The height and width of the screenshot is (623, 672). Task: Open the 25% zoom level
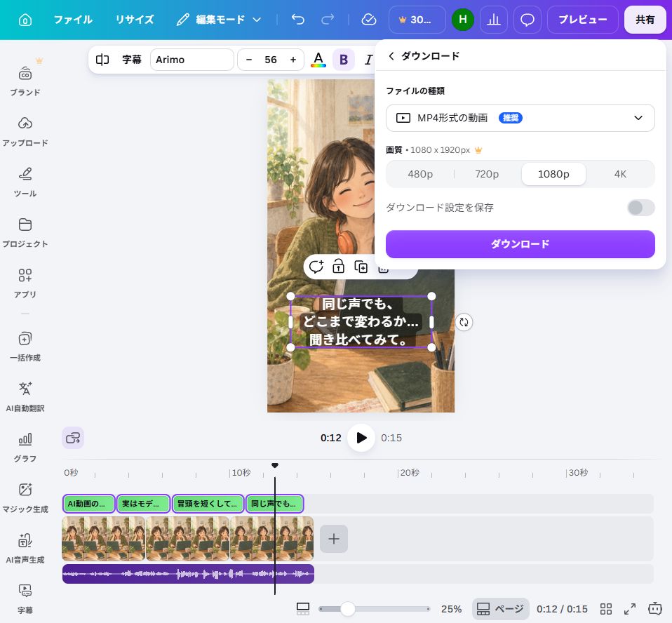click(x=451, y=609)
